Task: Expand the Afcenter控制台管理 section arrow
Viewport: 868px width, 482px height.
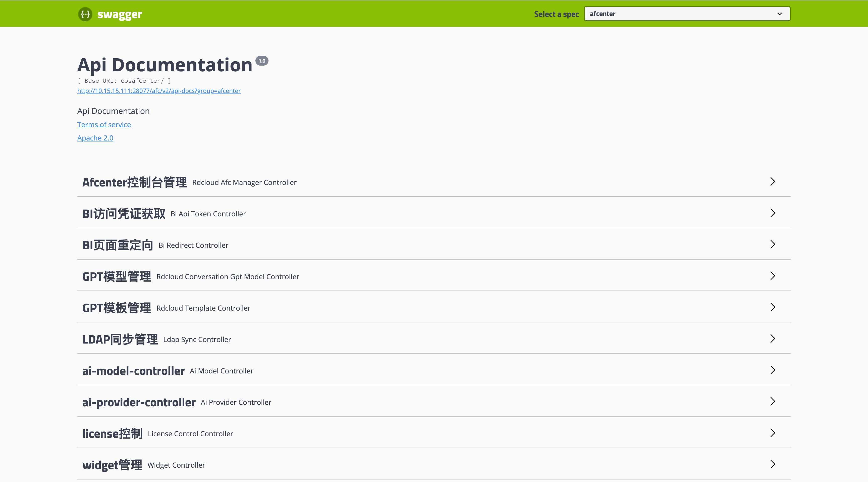Action: coord(773,182)
